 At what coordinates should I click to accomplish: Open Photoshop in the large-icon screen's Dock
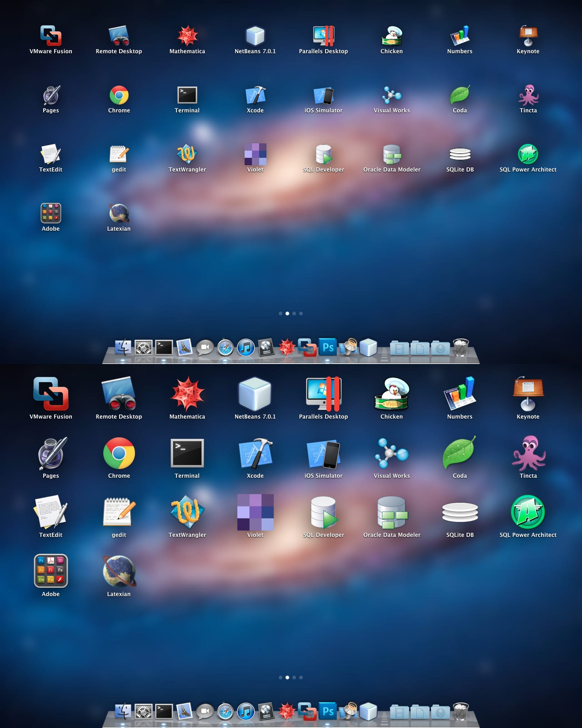328,711
